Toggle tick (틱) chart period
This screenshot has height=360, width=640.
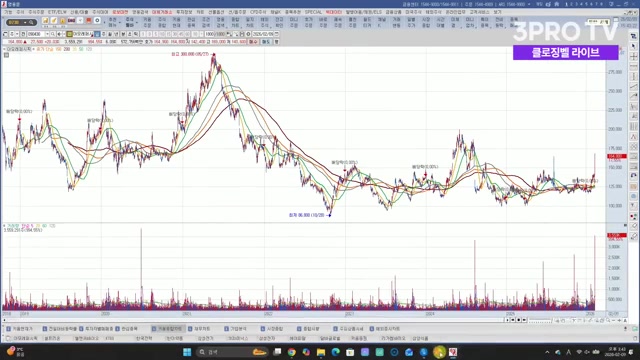coord(136,34)
